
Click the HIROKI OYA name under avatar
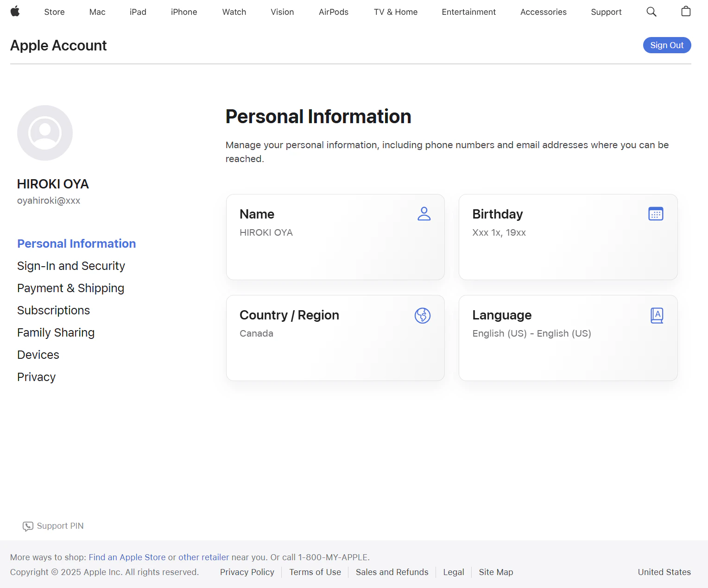53,184
